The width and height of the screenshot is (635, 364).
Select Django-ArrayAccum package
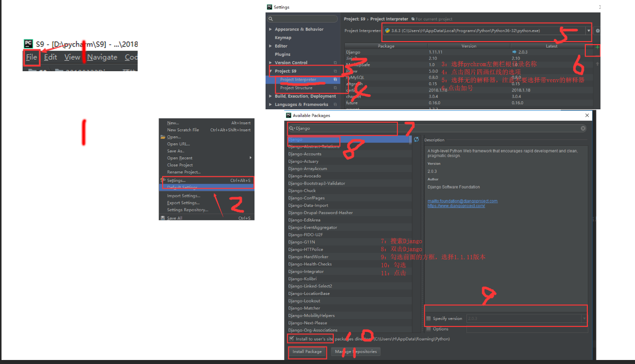click(349, 169)
